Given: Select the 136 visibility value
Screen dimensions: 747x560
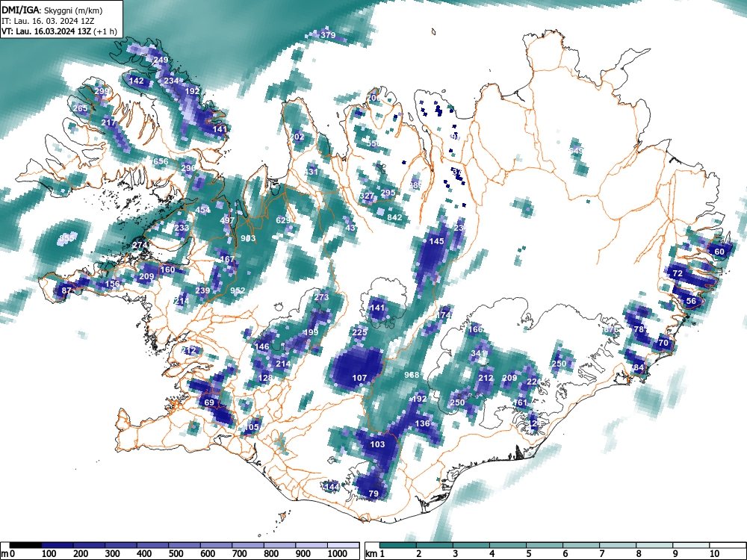Looking at the screenshot, I should (x=423, y=423).
